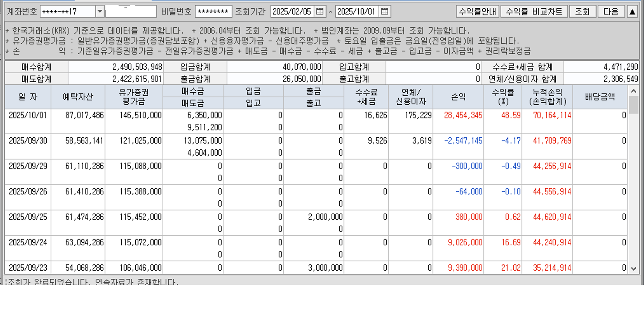This screenshot has height=310, width=644.
Task: Click the password input field
Action: point(213,11)
